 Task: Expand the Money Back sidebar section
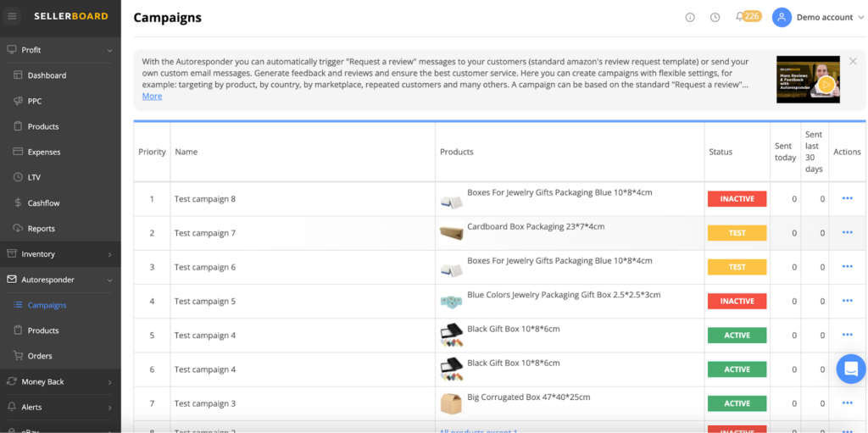109,382
